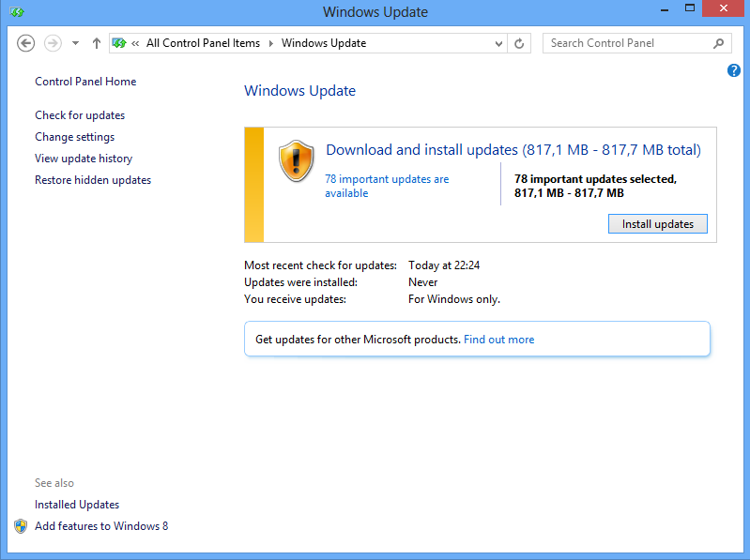Click the yellow warning shield icon

click(297, 160)
